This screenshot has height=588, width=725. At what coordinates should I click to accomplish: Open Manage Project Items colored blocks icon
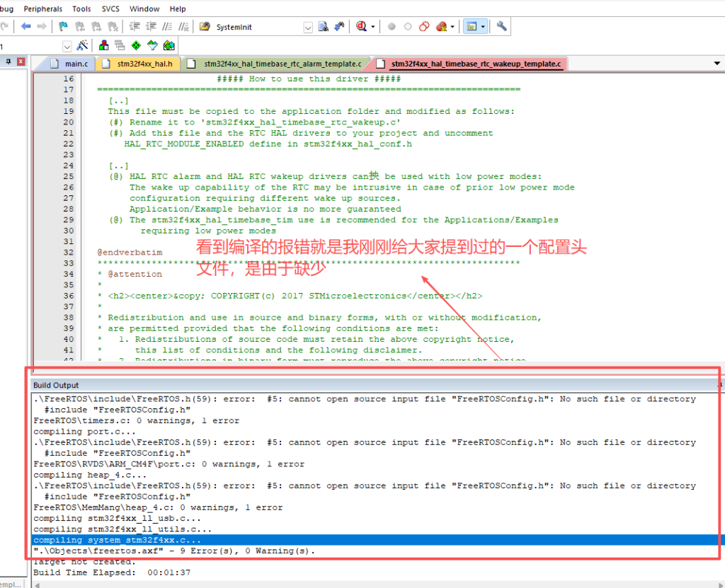pos(104,46)
